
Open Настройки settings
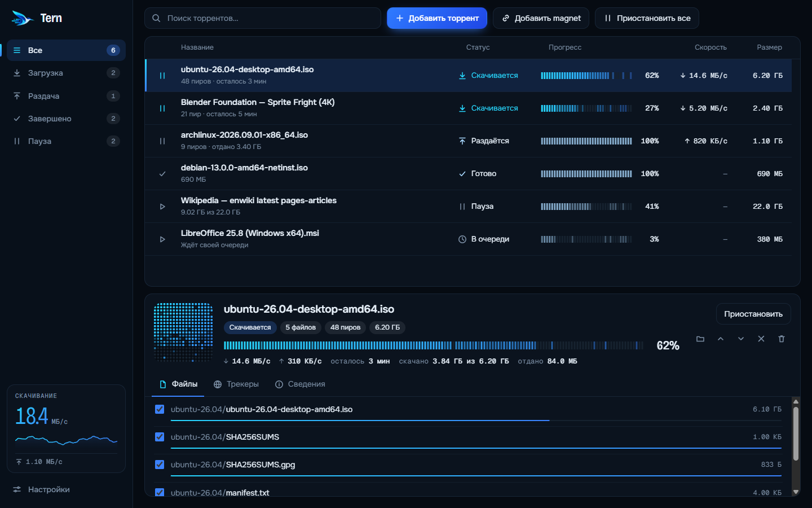(66, 489)
